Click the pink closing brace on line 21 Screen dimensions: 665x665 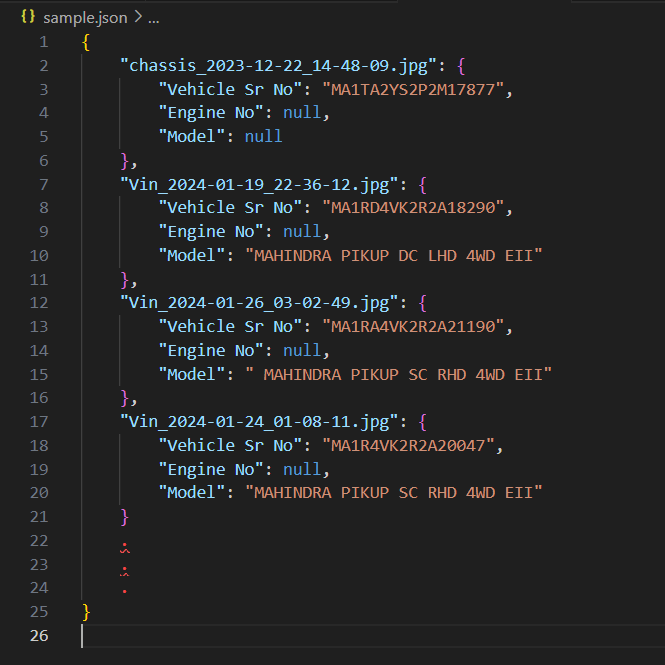click(124, 517)
